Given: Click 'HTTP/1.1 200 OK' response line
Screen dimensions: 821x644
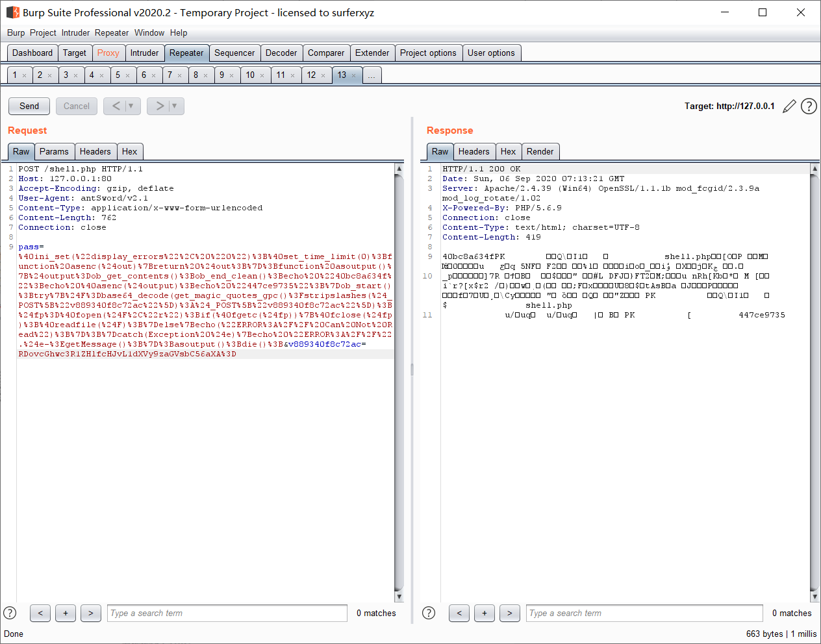Looking at the screenshot, I should click(481, 169).
